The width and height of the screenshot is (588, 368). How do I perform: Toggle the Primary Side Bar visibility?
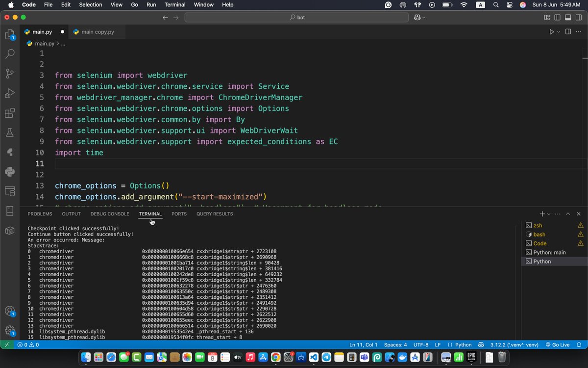click(x=558, y=17)
